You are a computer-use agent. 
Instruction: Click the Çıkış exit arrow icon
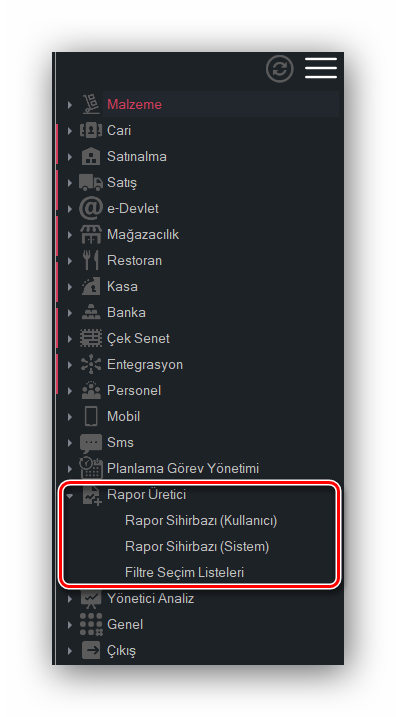point(91,651)
